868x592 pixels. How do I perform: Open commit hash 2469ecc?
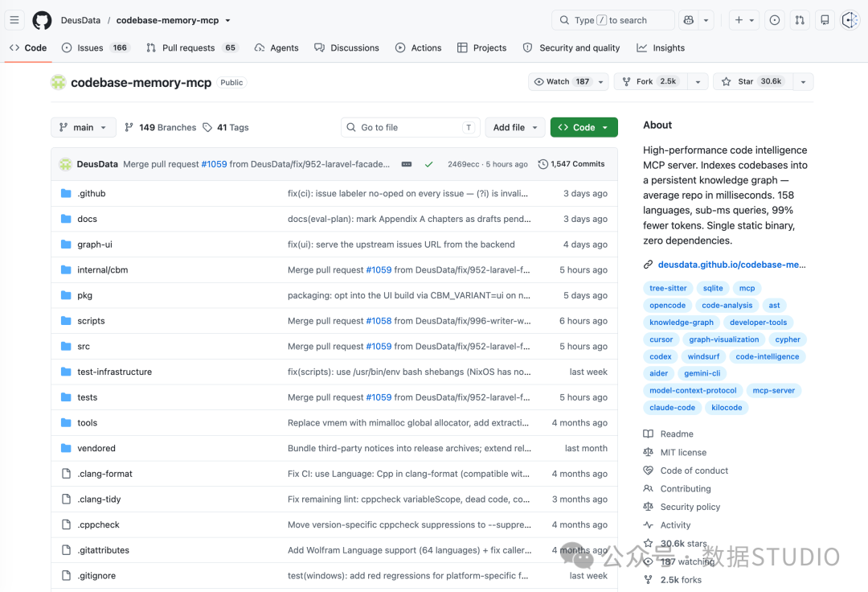pyautogui.click(x=464, y=164)
